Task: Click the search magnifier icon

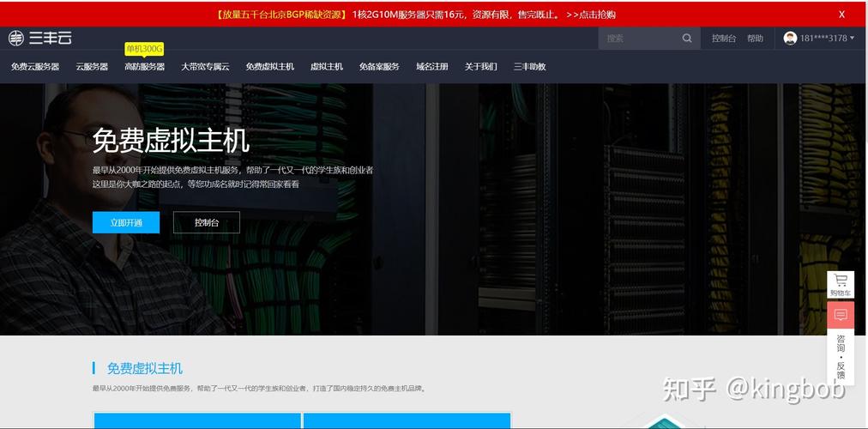Action: 687,39
